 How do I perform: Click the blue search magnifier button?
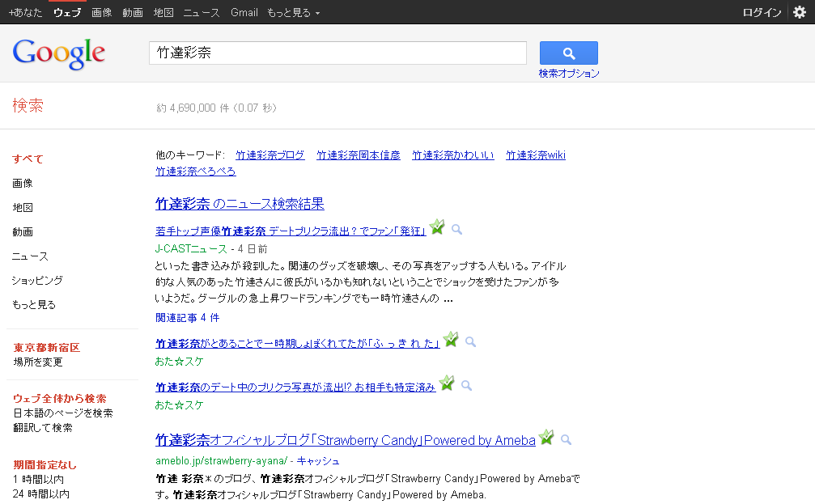pos(568,53)
